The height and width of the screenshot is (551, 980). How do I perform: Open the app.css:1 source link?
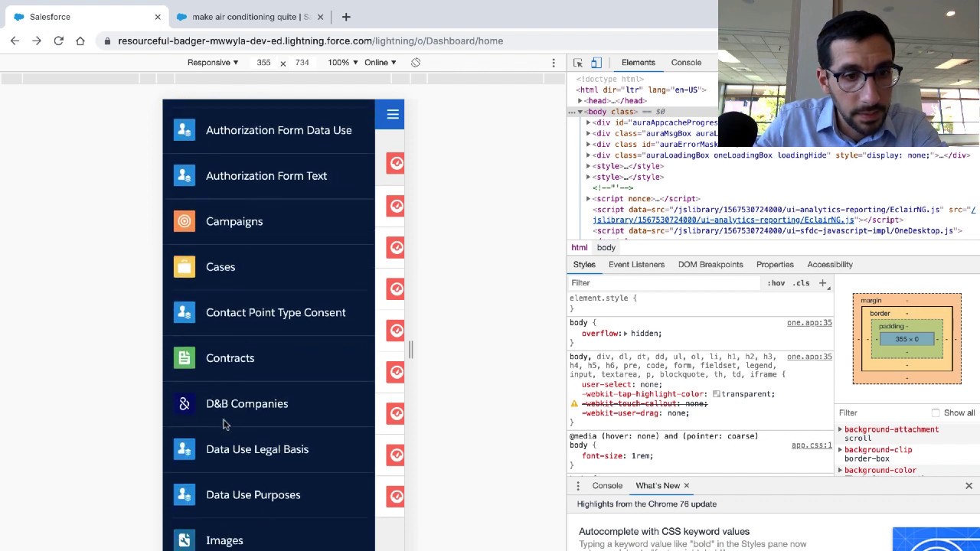[812, 445]
